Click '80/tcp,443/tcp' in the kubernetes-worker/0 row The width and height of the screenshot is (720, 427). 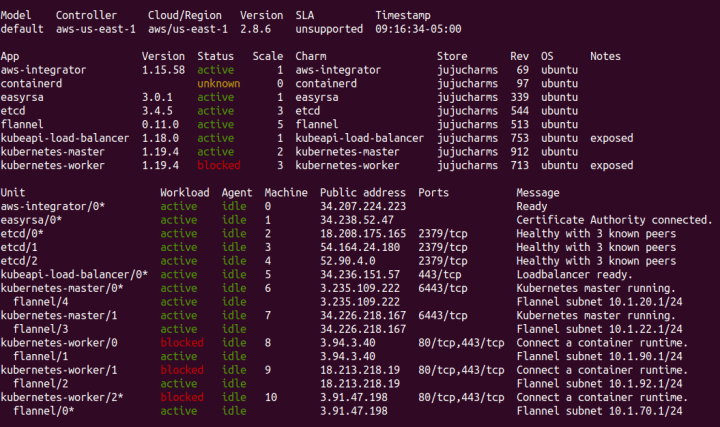(461, 343)
